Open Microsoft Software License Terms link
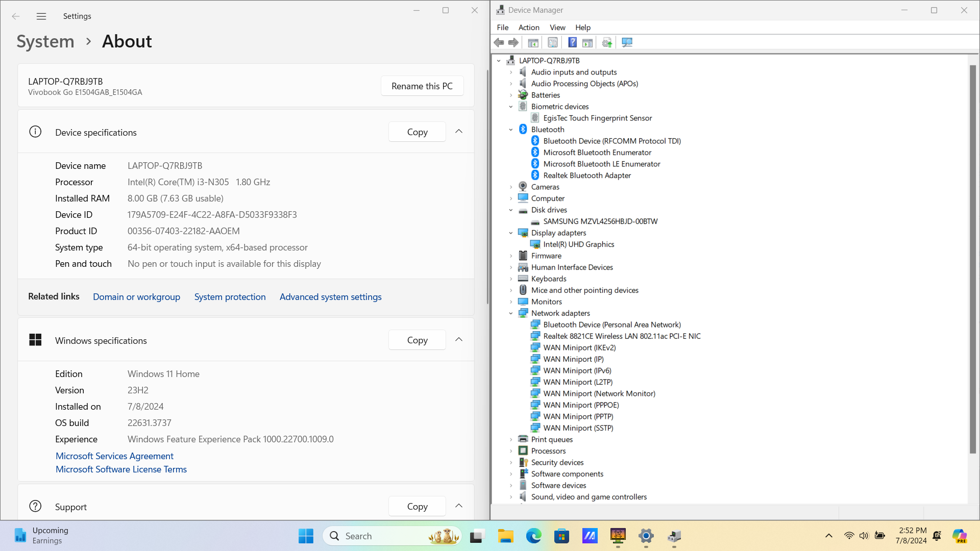980x551 pixels. 121,469
